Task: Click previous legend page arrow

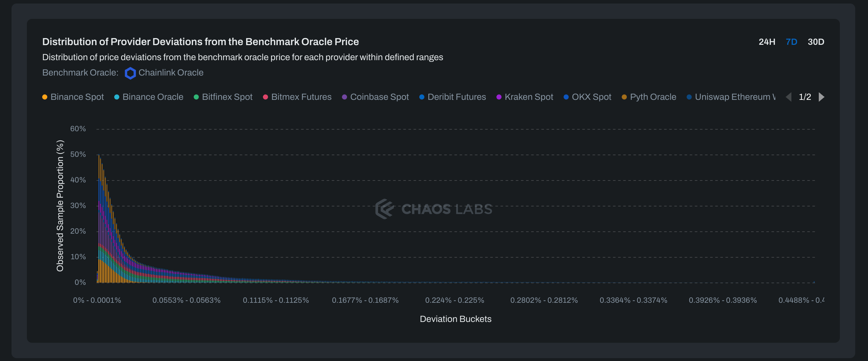Action: 788,97
